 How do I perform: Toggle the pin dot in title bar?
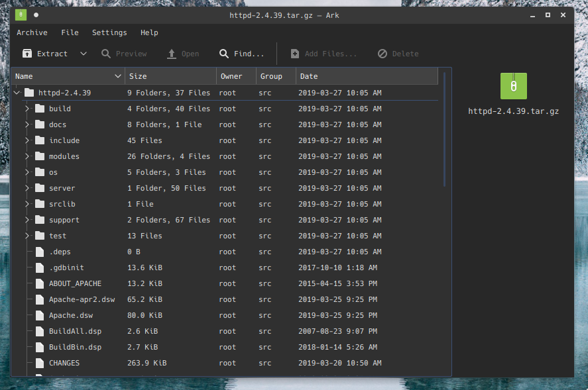tap(36, 15)
